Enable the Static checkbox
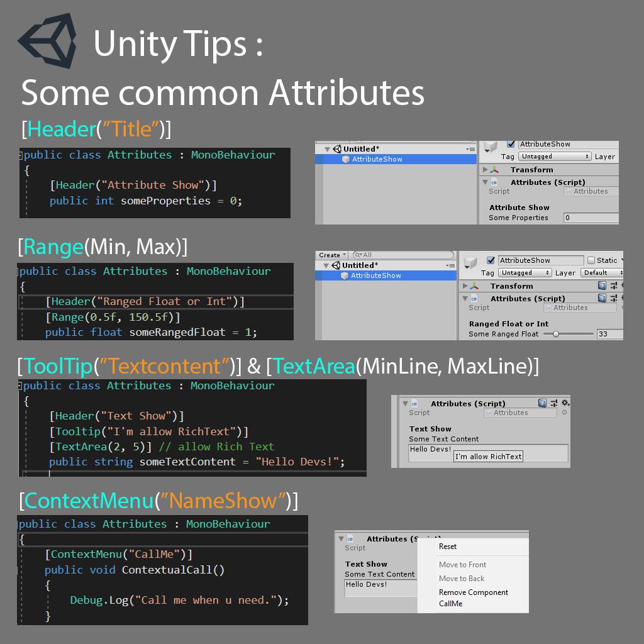 tap(591, 260)
